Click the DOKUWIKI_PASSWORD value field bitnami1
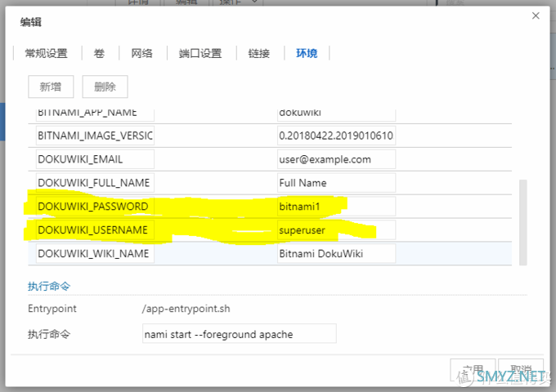This screenshot has height=392, width=556. pyautogui.click(x=336, y=206)
